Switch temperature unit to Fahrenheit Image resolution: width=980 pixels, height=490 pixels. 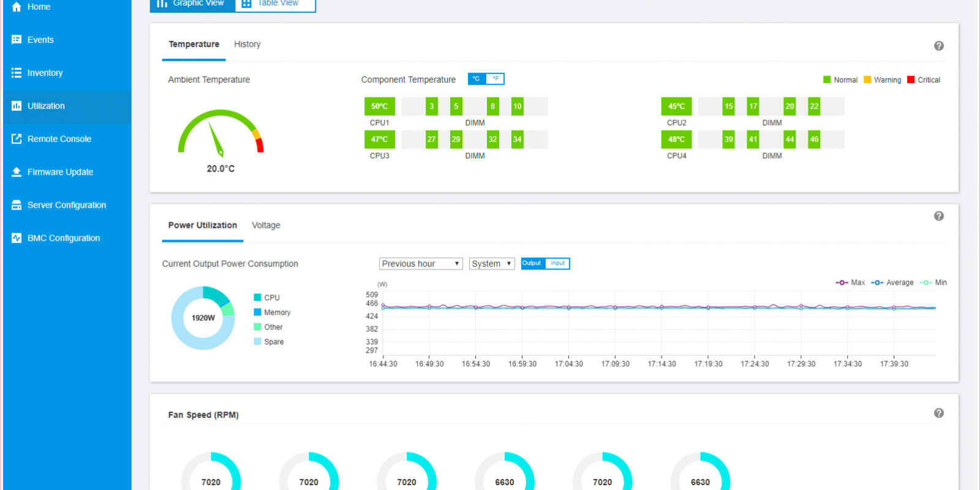click(495, 79)
